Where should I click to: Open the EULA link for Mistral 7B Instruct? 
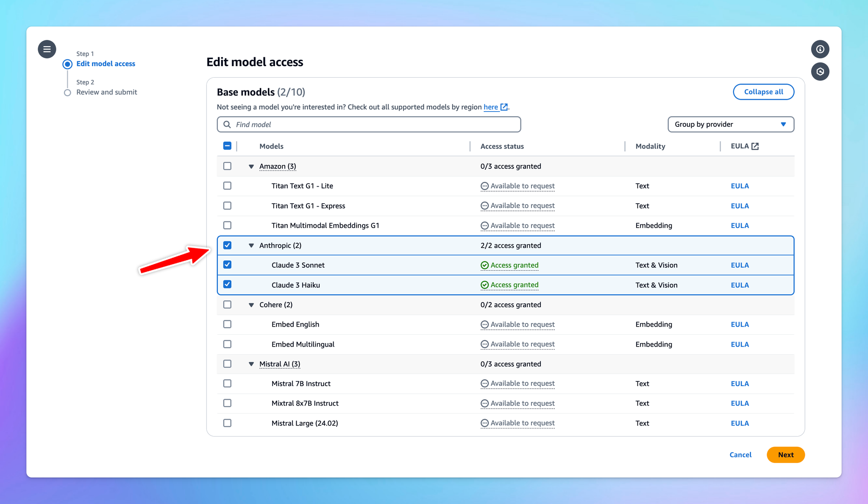coord(740,384)
